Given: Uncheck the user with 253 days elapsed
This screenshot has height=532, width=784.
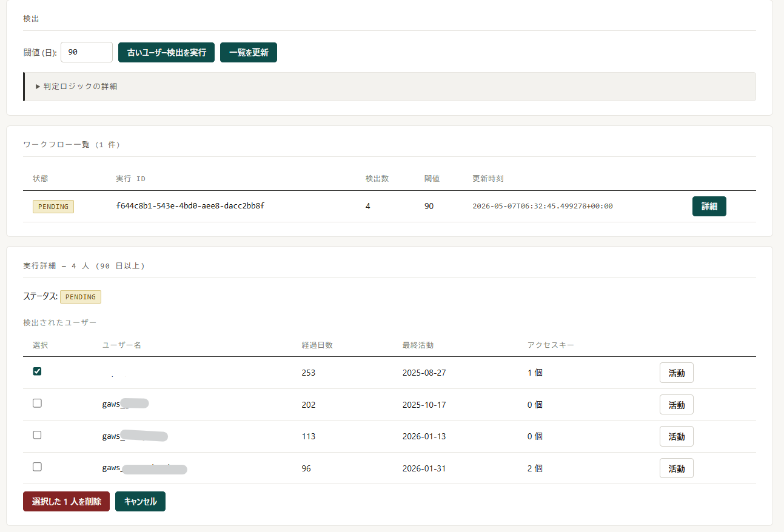Looking at the screenshot, I should click(x=37, y=371).
